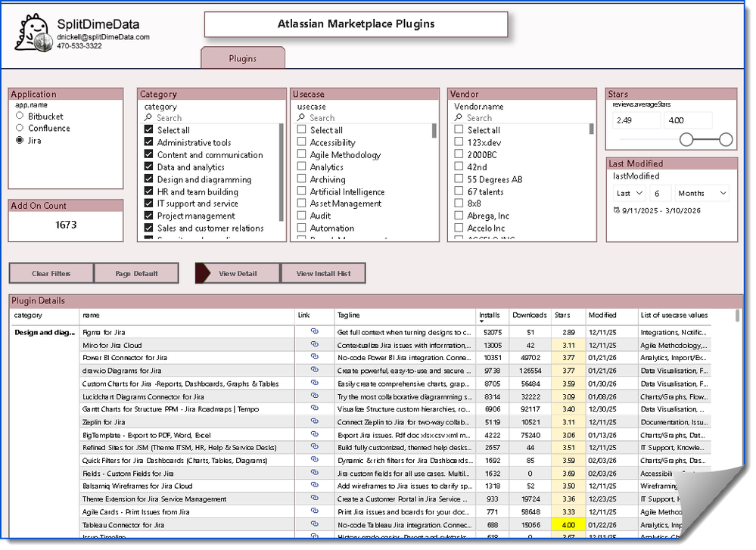This screenshot has width=756, height=550.
Task: Check the 55 Degrees AB vendor box
Action: (x=459, y=179)
